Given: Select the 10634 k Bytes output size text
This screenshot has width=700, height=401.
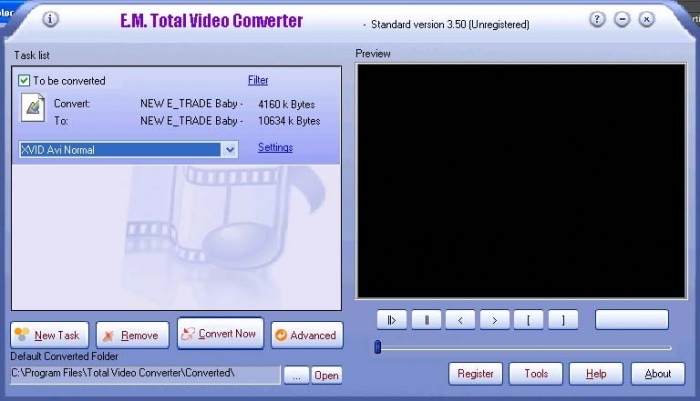Looking at the screenshot, I should (289, 121).
